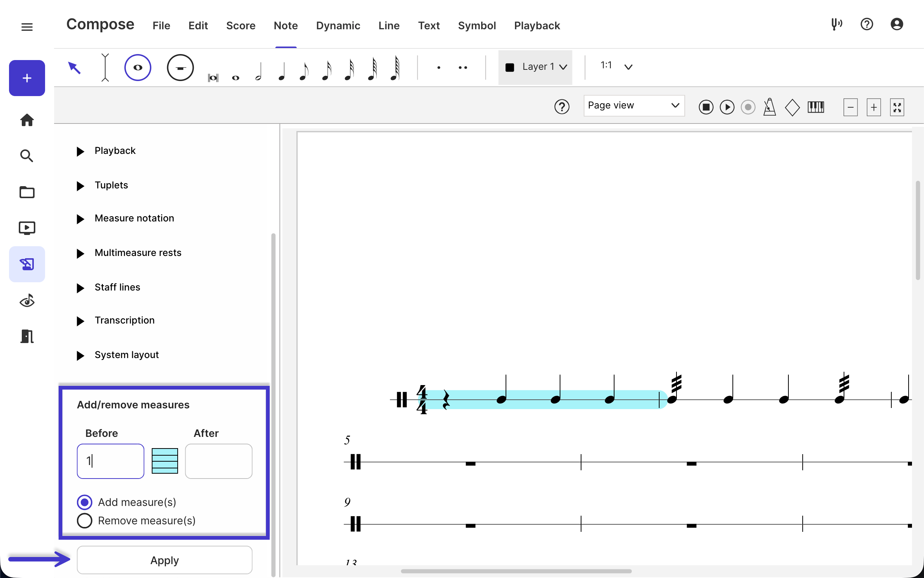This screenshot has width=924, height=578.
Task: Switch to the Line tab
Action: [389, 26]
